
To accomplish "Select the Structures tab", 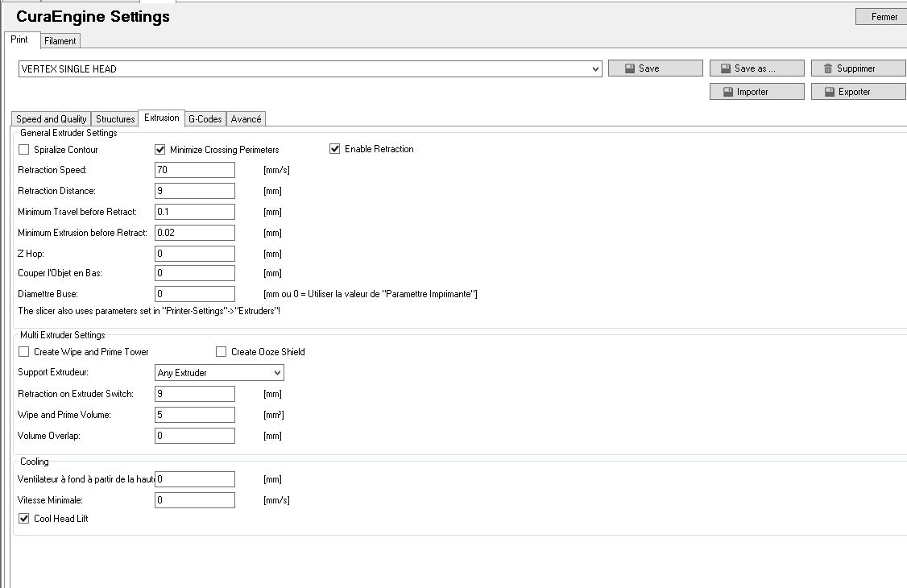I will [x=115, y=119].
